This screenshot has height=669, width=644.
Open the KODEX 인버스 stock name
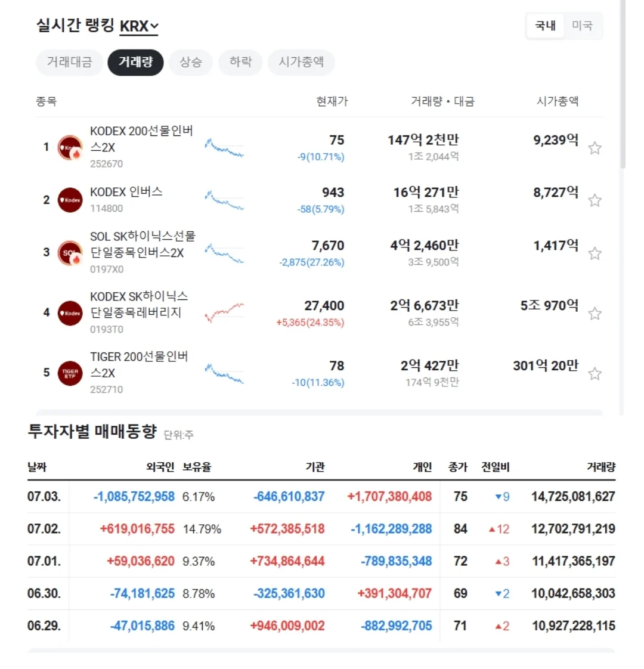point(126,192)
